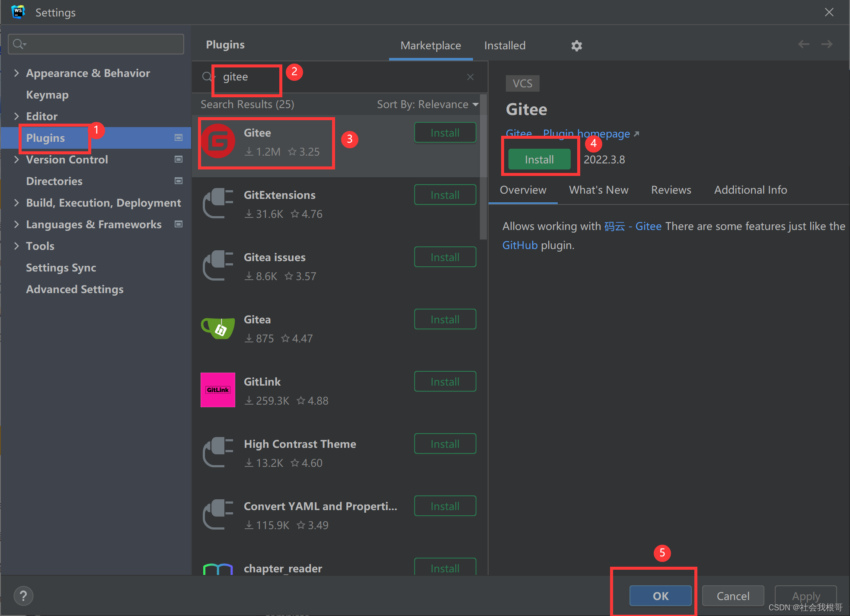
Task: Click green Install button in details pane
Action: tap(539, 160)
